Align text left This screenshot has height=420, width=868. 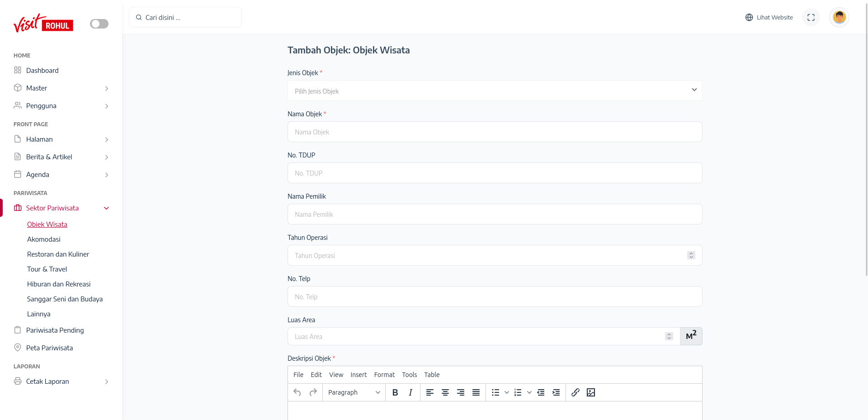tap(430, 392)
